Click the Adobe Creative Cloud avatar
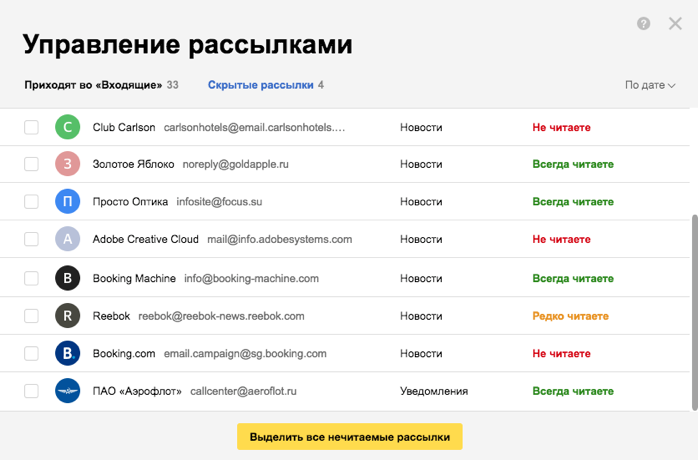This screenshot has height=460, width=698. [x=68, y=239]
